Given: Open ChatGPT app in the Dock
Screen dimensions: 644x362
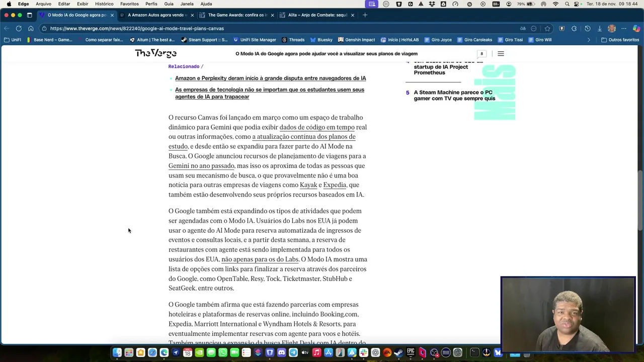Looking at the screenshot, I should 375,352.
